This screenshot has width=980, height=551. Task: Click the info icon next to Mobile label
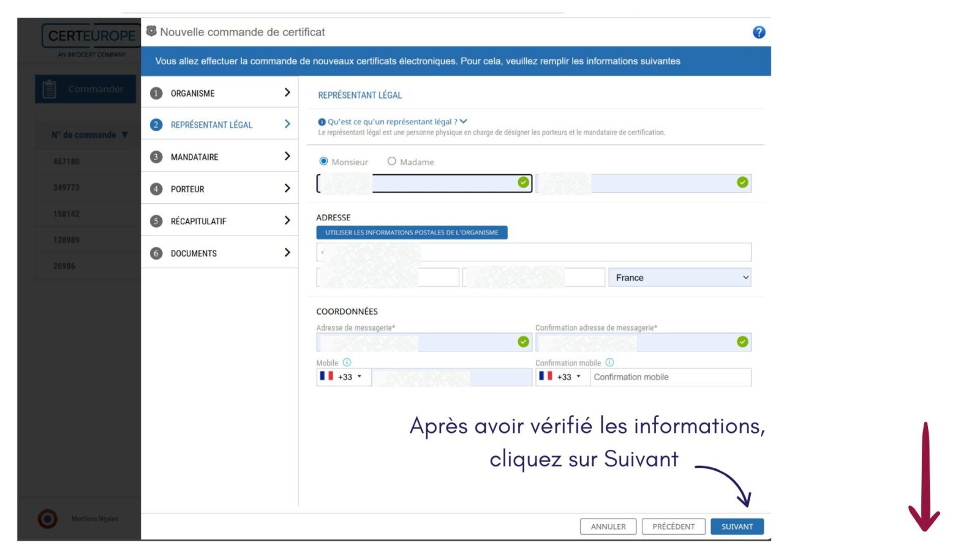347,362
